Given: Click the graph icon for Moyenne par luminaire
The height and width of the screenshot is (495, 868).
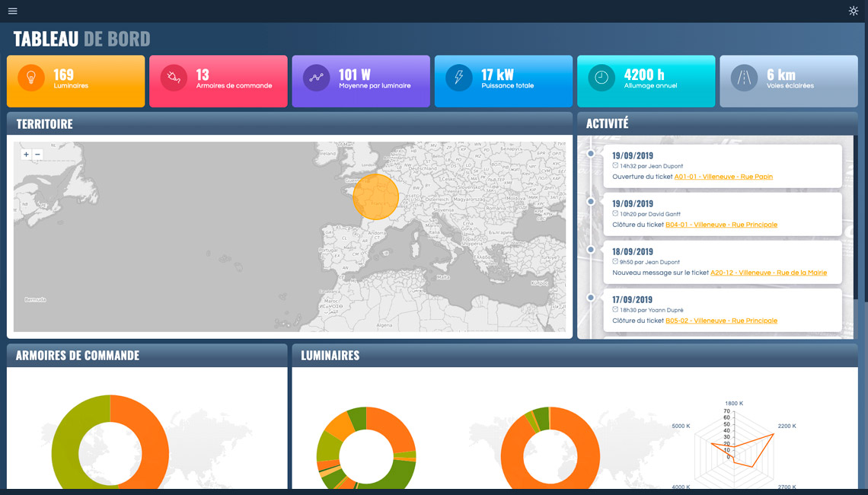Looking at the screenshot, I should [316, 78].
